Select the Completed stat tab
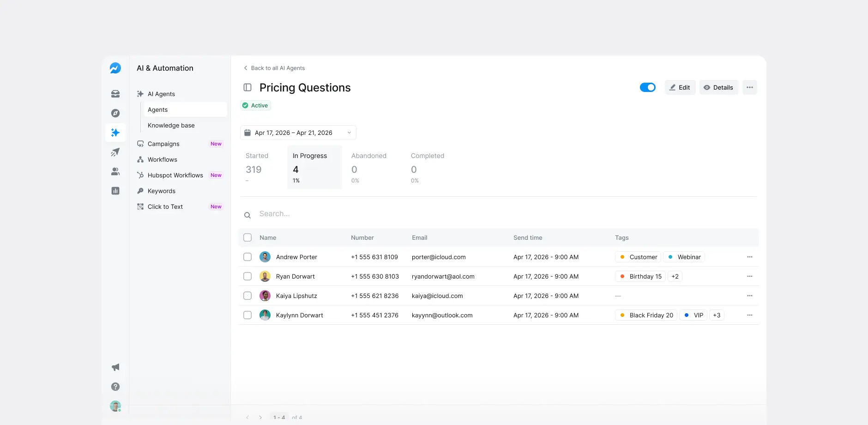Image resolution: width=868 pixels, height=425 pixels. [429, 167]
